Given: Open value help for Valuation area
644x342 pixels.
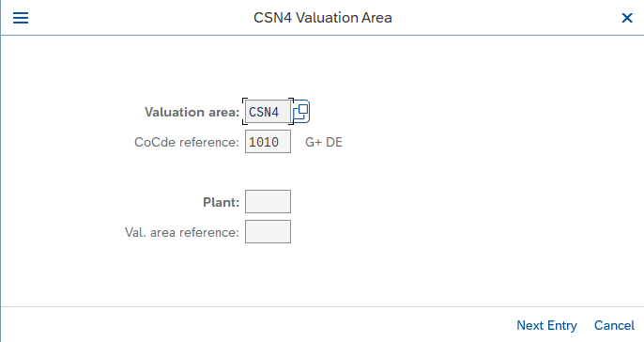Looking at the screenshot, I should (x=301, y=112).
